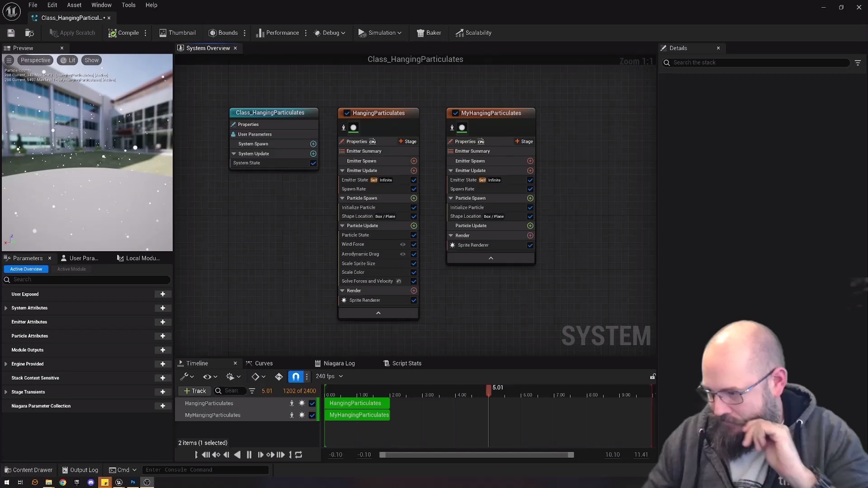Toggle Bounds display in toolbar
The image size is (868, 488).
point(223,33)
